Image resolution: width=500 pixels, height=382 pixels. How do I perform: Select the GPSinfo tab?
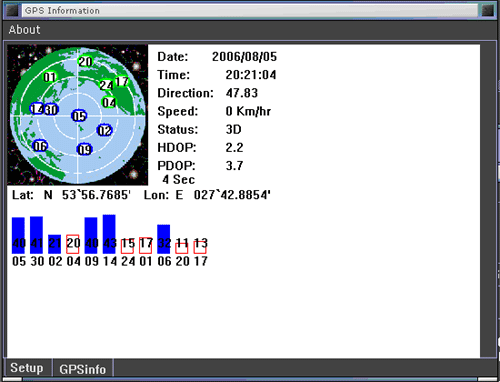[x=82, y=369]
